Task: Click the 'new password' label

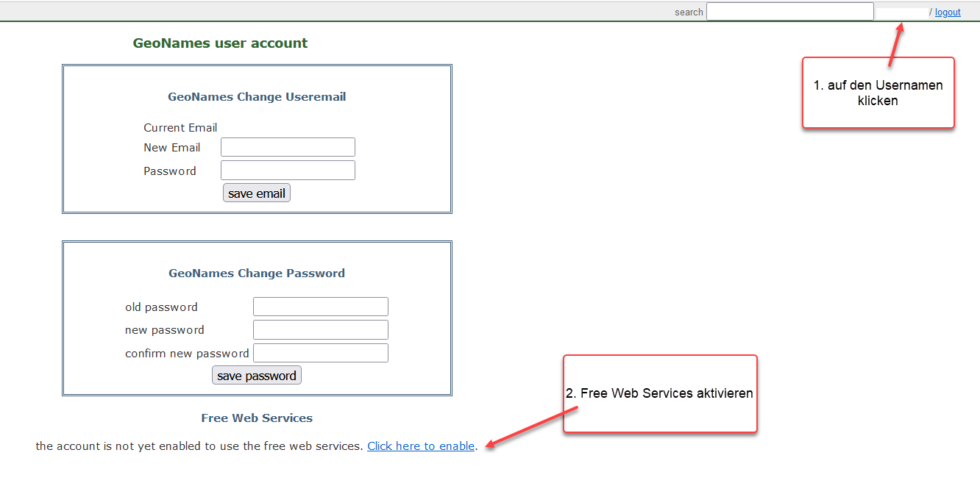Action: click(x=165, y=330)
